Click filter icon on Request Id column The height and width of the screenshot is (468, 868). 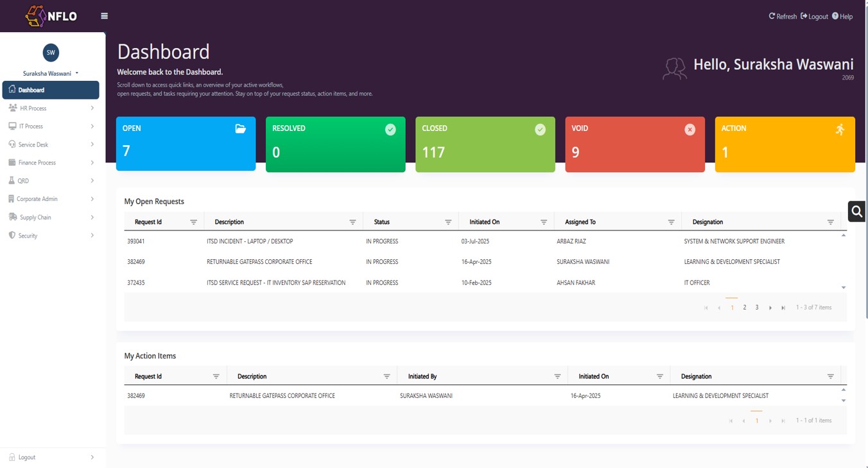pos(193,222)
